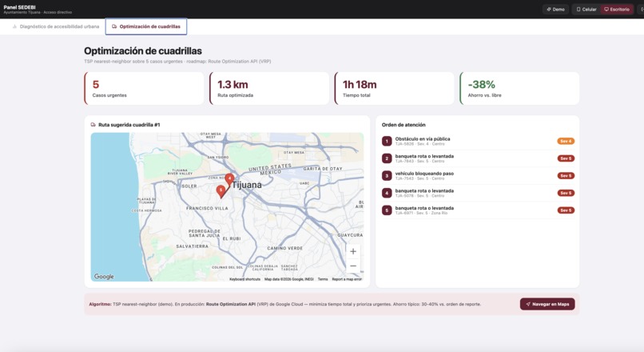
Task: Click Sev 5 tag of case TJA-7543
Action: [566, 175]
